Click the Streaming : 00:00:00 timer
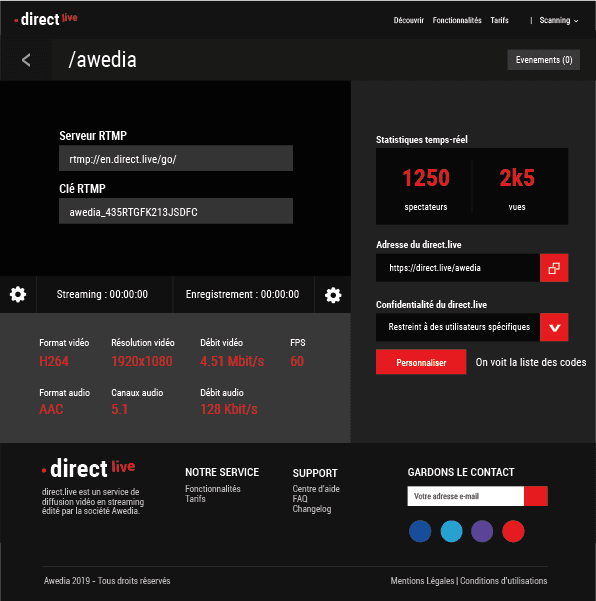 (102, 294)
